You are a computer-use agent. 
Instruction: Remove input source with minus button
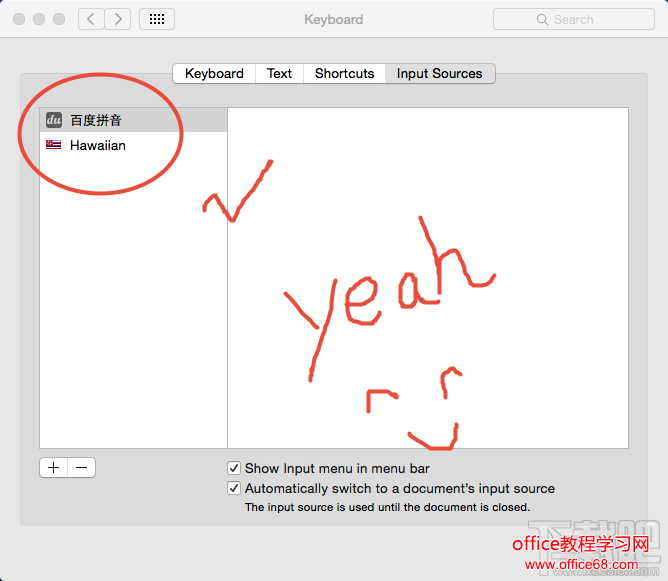click(x=82, y=467)
